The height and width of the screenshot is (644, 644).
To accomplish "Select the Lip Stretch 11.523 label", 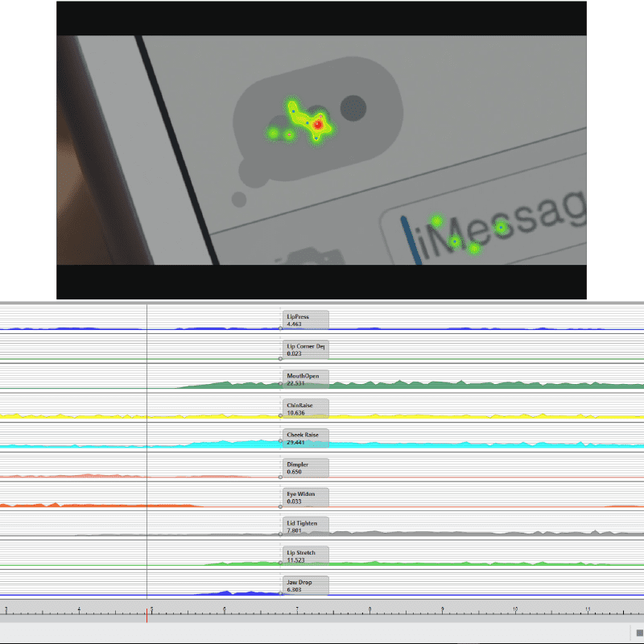I will (306, 556).
